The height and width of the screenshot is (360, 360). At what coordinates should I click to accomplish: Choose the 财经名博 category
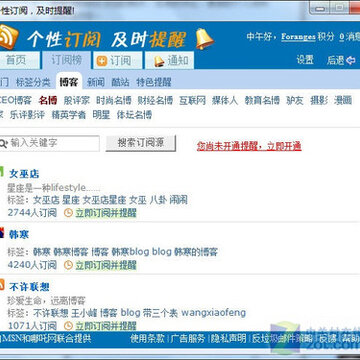155,100
